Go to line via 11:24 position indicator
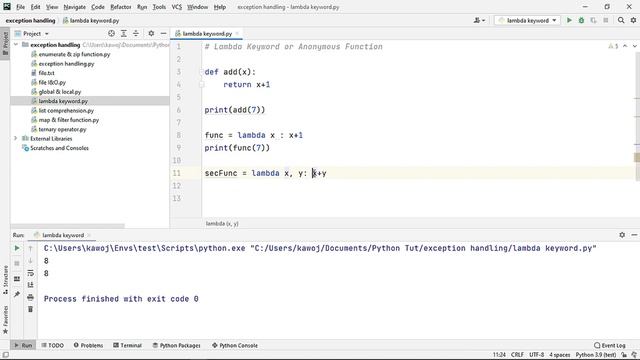Viewport: 640px width, 360px height. pyautogui.click(x=499, y=355)
